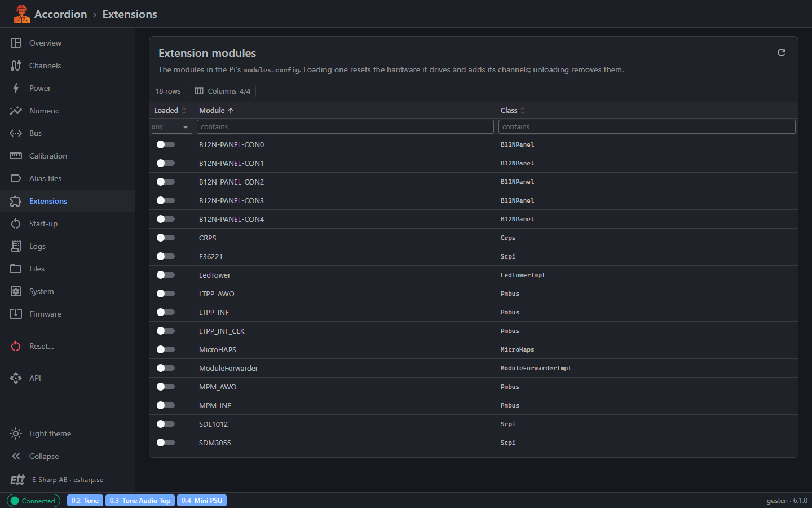The width and height of the screenshot is (812, 508).
Task: Sort by the Loaded column header
Action: 170,110
